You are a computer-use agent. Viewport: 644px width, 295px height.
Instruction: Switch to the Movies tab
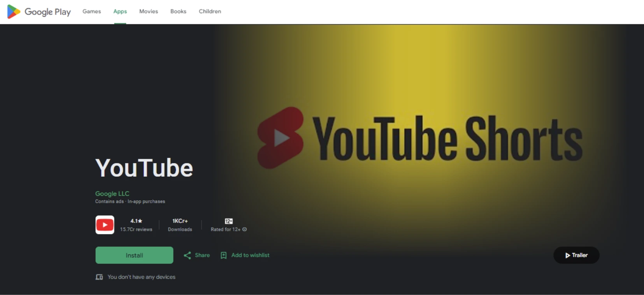[149, 11]
